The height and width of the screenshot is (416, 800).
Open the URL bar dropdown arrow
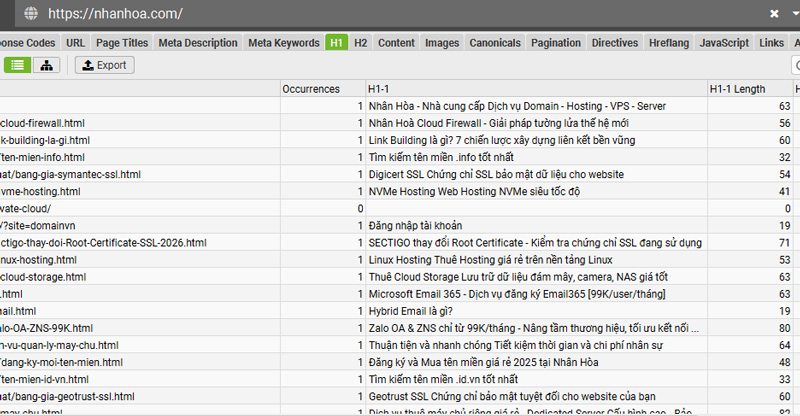pos(794,14)
